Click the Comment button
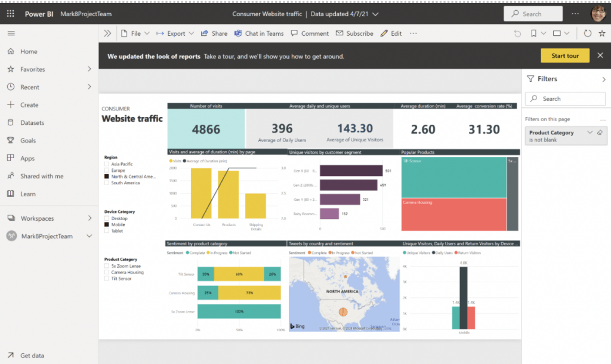 point(310,33)
